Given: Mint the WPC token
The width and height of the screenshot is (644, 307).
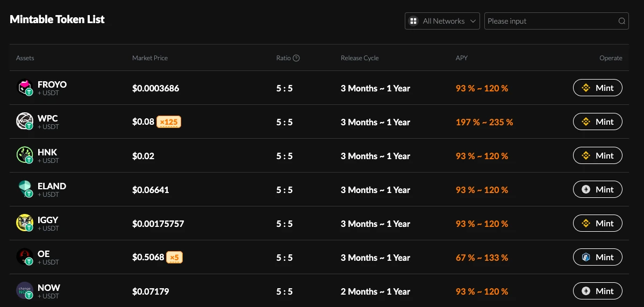Looking at the screenshot, I should coord(597,122).
